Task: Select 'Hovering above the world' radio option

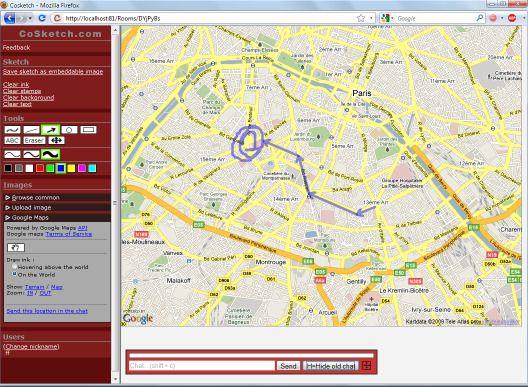Action: point(14,266)
